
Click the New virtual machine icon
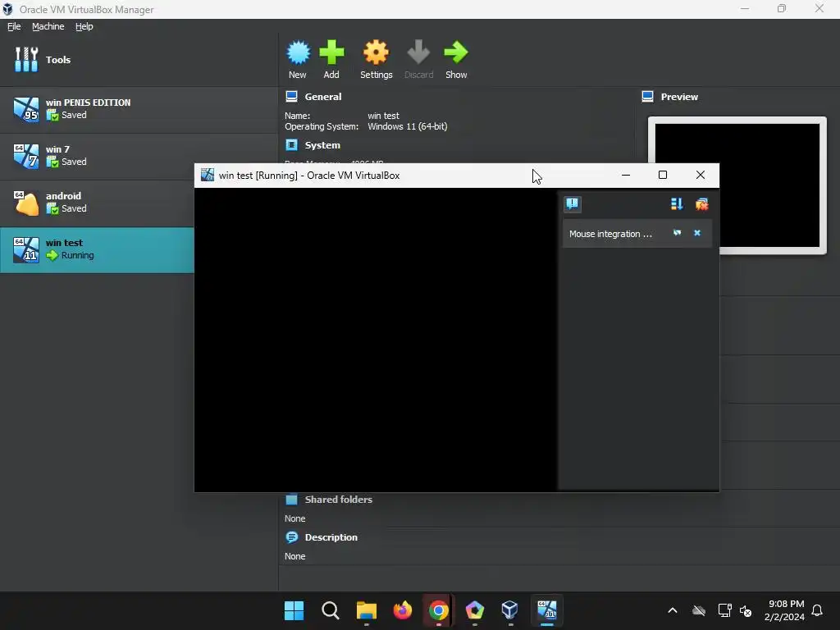click(x=298, y=52)
